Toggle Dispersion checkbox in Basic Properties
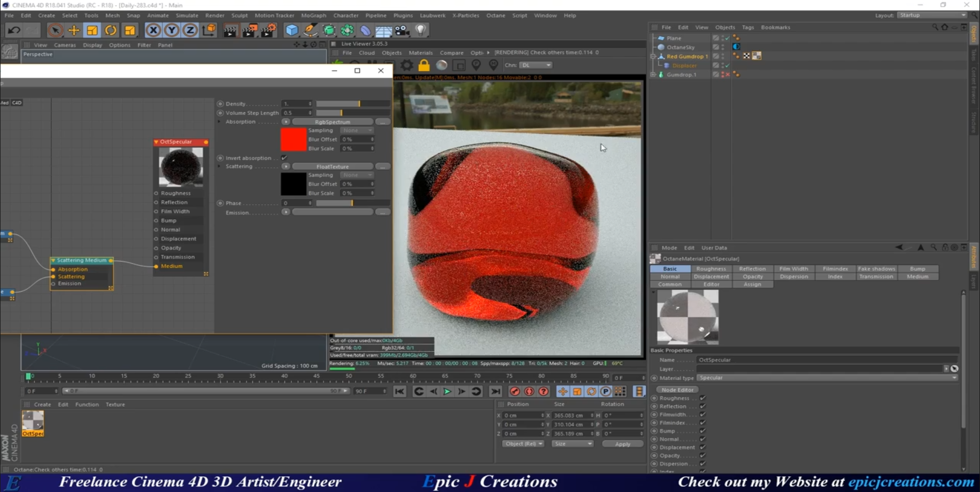The width and height of the screenshot is (980, 492). pyautogui.click(x=702, y=463)
